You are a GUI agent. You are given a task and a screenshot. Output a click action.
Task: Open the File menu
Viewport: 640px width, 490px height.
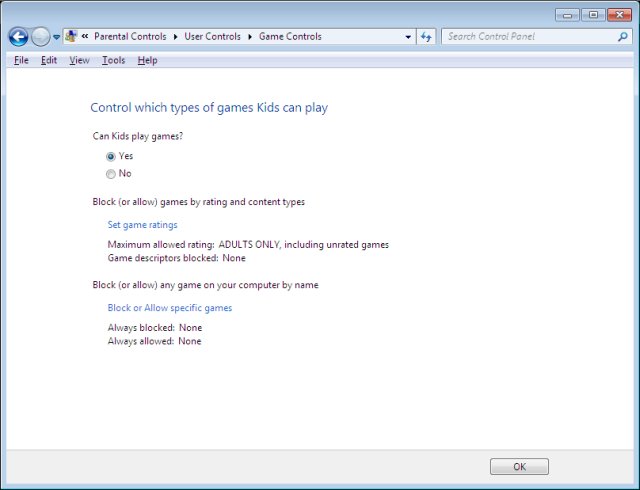tap(21, 60)
